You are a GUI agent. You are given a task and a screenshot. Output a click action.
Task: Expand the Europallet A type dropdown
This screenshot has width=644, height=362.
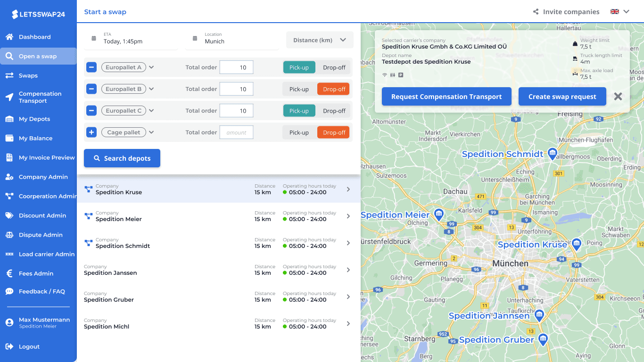click(151, 67)
